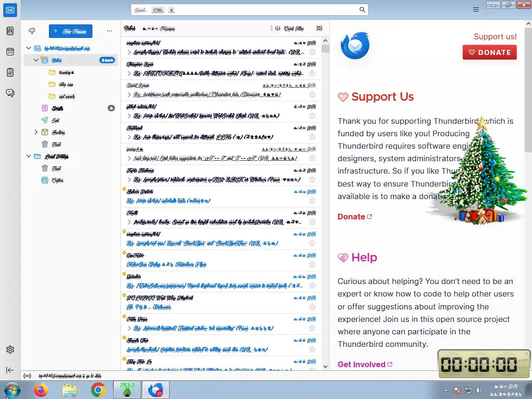The width and height of the screenshot is (532, 399).
Task: Open the Christmas tree taskbar app
Action: click(x=127, y=390)
